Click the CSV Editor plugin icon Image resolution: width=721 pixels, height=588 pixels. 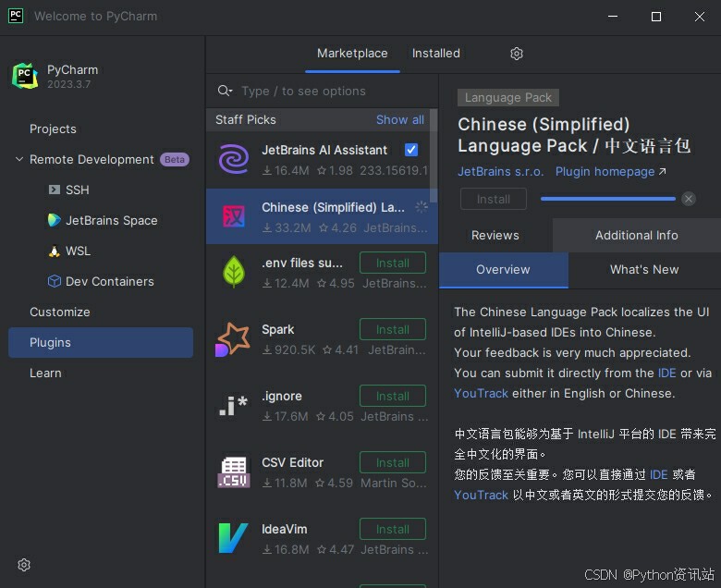(x=234, y=472)
